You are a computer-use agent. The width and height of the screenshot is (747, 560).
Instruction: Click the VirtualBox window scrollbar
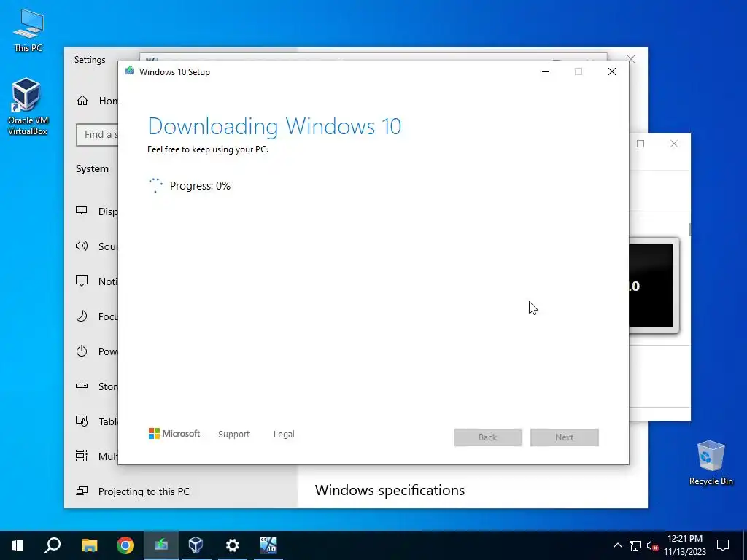(x=689, y=228)
